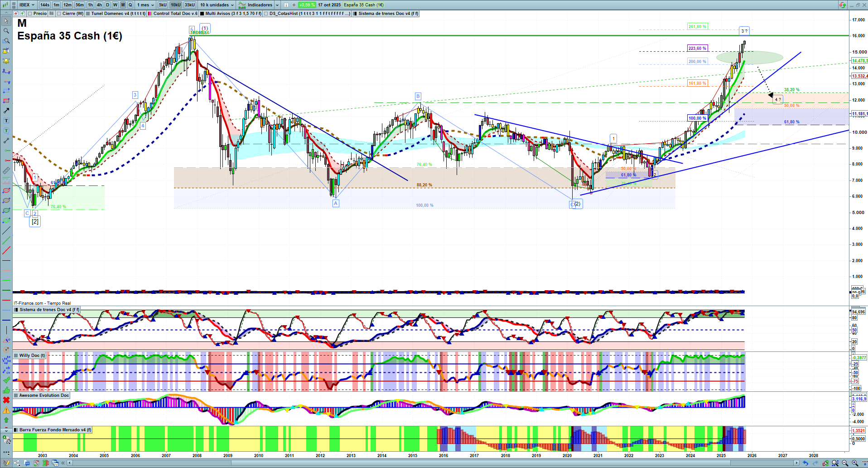Toggle Tunel Domenec v4 indicator visibility
Image resolution: width=868 pixels, height=468 pixels.
pyautogui.click(x=88, y=14)
